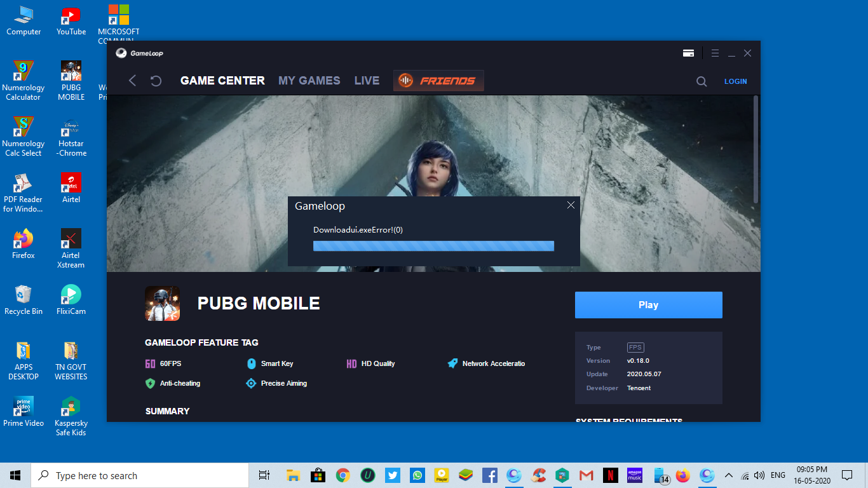Open the GameLoop search magnifier
The image size is (868, 488).
point(702,81)
